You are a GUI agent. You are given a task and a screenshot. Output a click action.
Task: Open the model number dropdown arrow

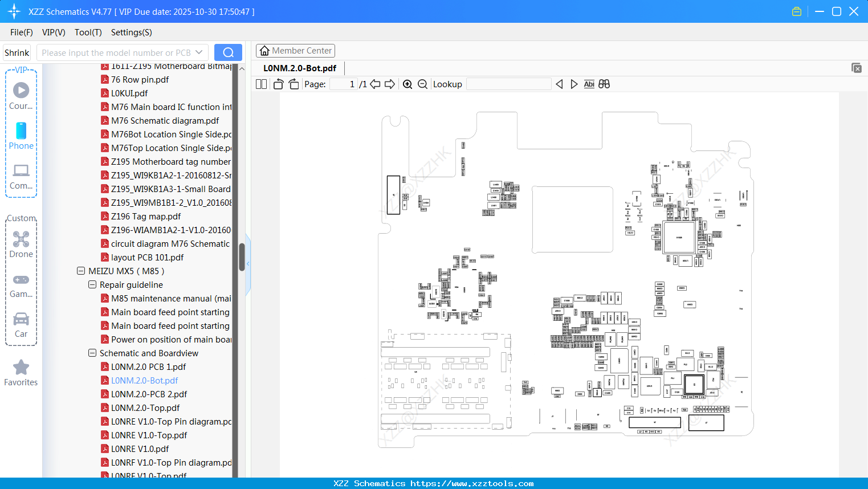(x=199, y=52)
